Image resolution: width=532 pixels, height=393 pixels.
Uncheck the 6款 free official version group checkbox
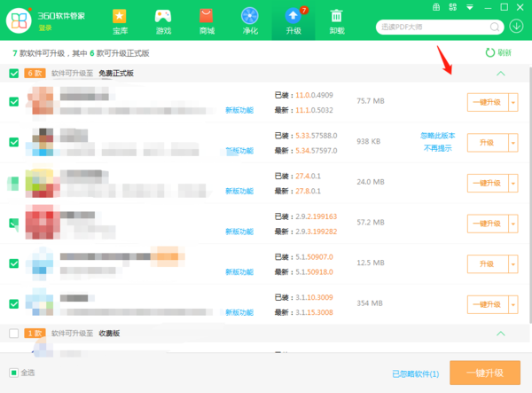tap(13, 74)
